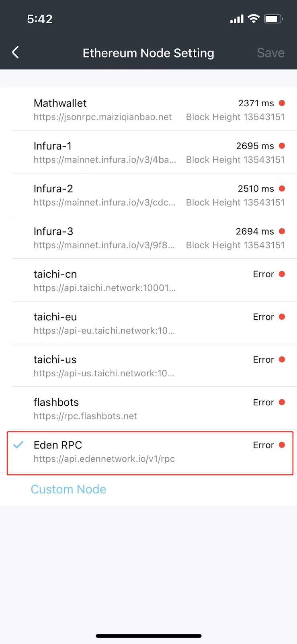Image resolution: width=297 pixels, height=644 pixels.
Task: Tap the battery icon in status bar
Action: (x=273, y=19)
